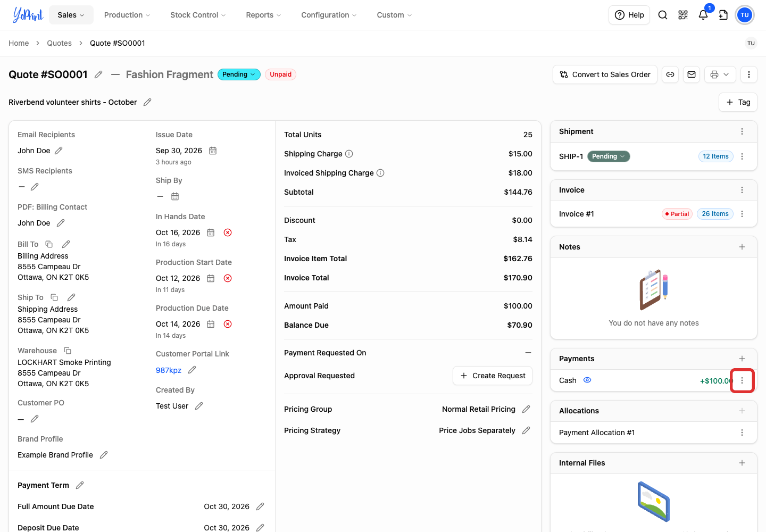
Task: Open notifications bell
Action: (x=703, y=15)
